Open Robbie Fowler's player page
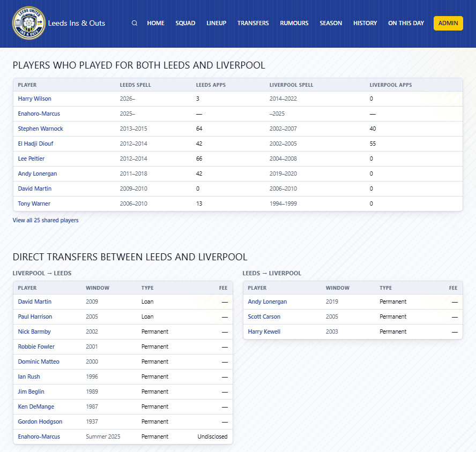476x452 pixels. [x=36, y=346]
